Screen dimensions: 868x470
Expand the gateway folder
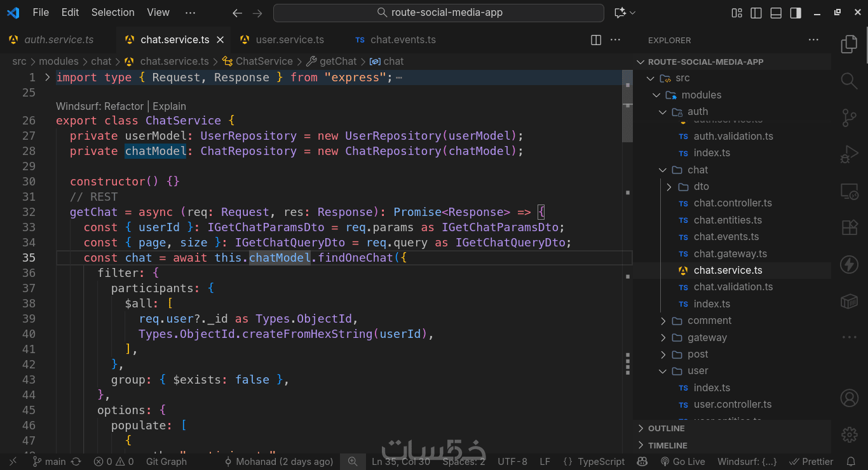(x=663, y=338)
